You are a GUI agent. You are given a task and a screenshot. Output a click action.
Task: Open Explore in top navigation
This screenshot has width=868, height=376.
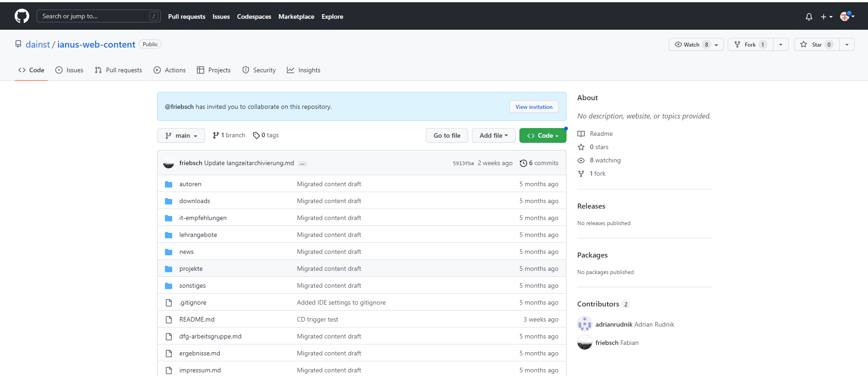tap(332, 16)
